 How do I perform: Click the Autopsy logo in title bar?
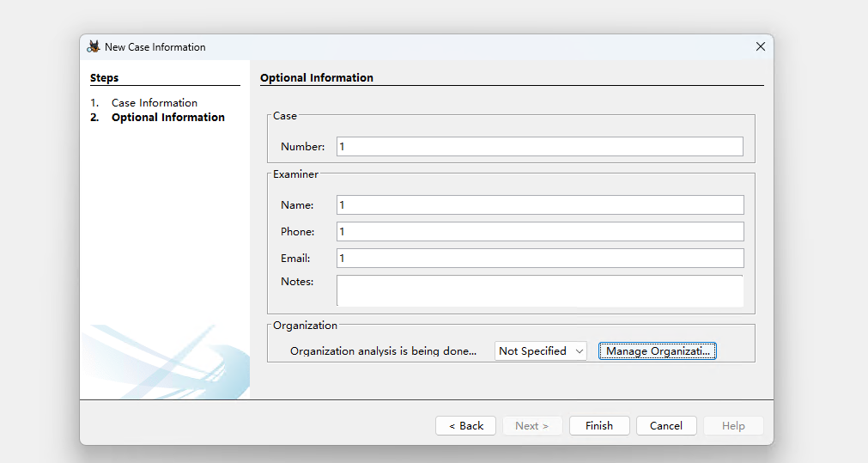tap(94, 47)
